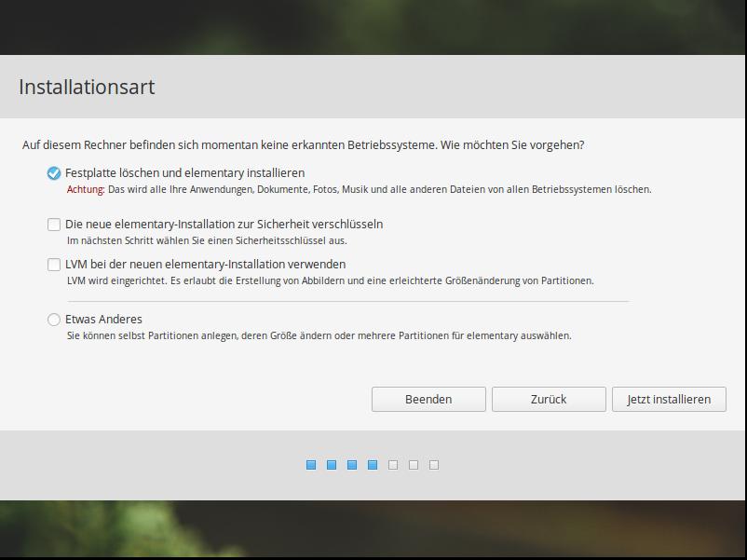The width and height of the screenshot is (747, 560).
Task: Choose the 'Etwas Anderes' radio option
Action: (x=54, y=320)
